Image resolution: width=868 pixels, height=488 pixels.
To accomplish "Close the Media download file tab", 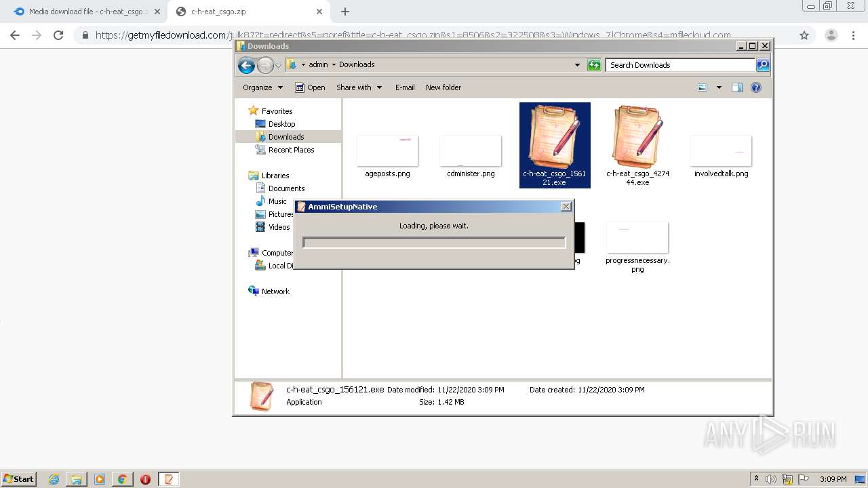I will pos(157,12).
